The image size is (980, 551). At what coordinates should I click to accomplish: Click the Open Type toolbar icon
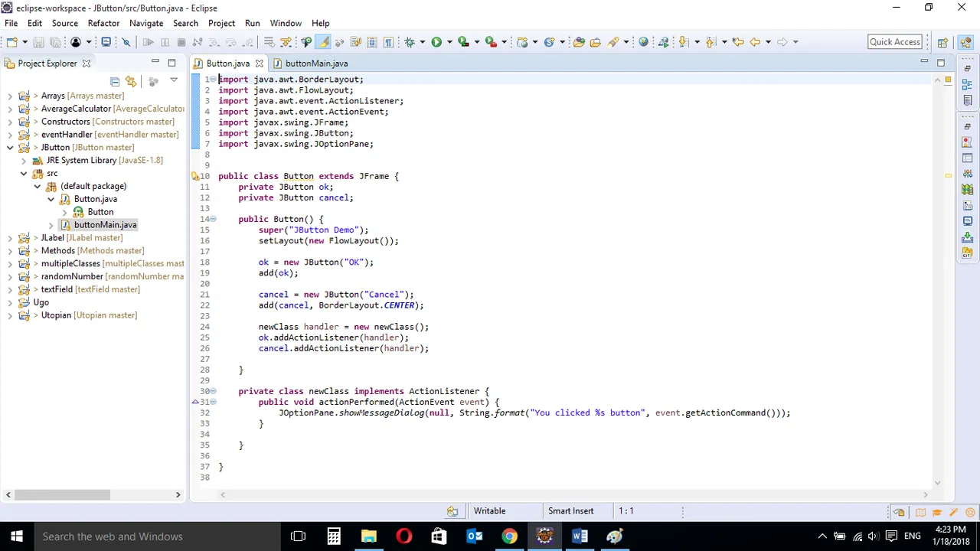pyautogui.click(x=579, y=42)
